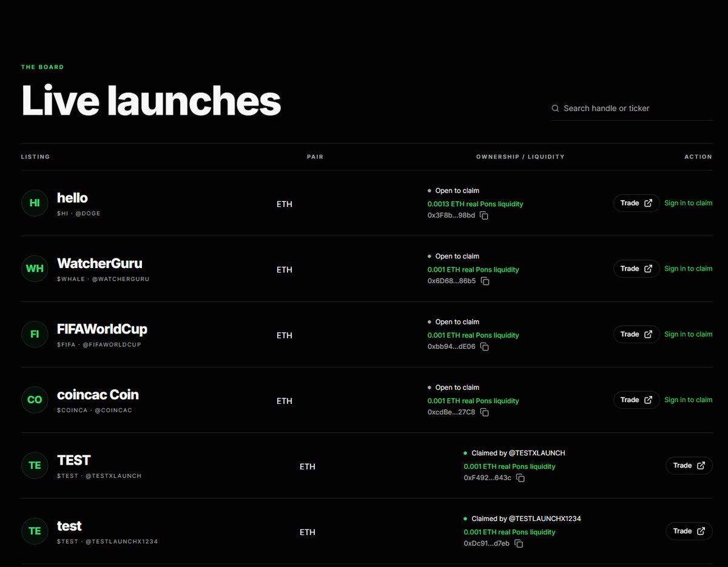The height and width of the screenshot is (567, 728).
Task: Copy the 0xcdBe...27C8 address in coincac row
Action: pyautogui.click(x=484, y=412)
